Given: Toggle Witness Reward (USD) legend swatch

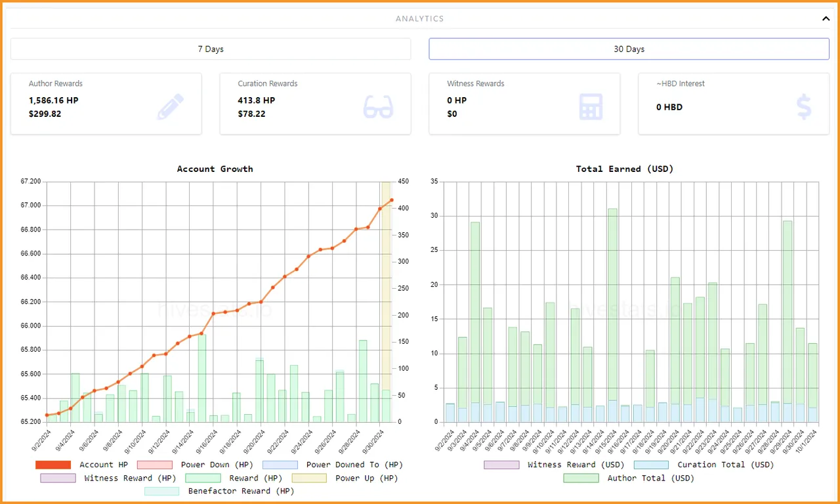Looking at the screenshot, I should click(501, 465).
